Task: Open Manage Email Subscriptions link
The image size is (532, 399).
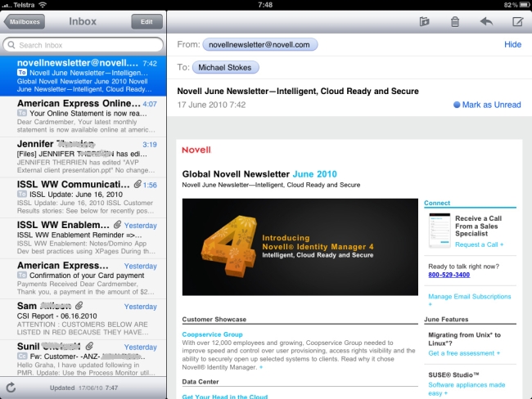Action: click(x=469, y=297)
